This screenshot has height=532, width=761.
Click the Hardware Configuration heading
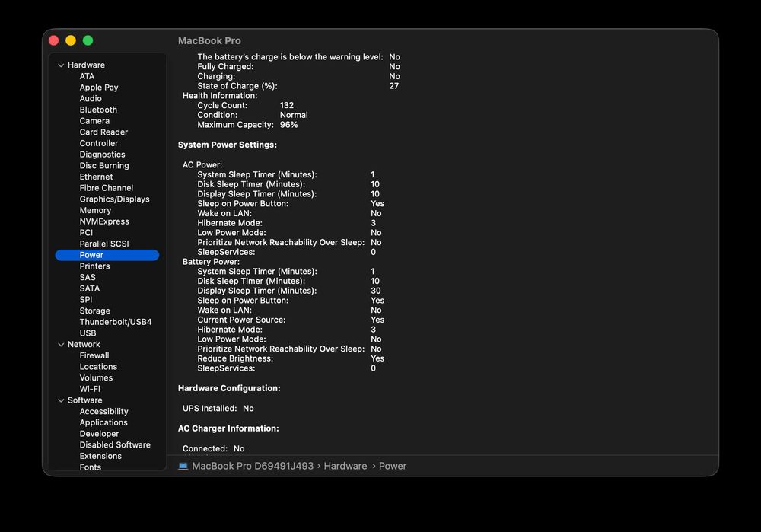229,388
